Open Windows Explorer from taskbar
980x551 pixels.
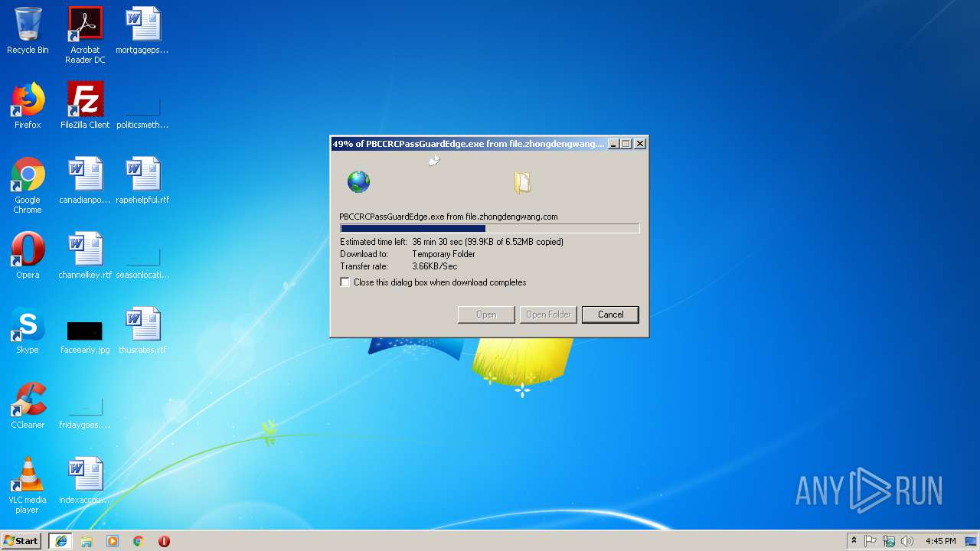pyautogui.click(x=87, y=541)
